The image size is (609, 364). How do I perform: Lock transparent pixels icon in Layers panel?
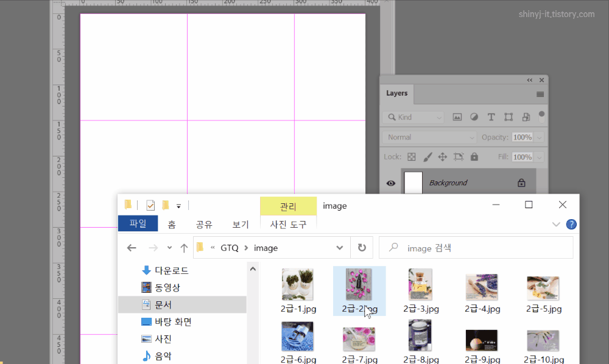pyautogui.click(x=411, y=157)
